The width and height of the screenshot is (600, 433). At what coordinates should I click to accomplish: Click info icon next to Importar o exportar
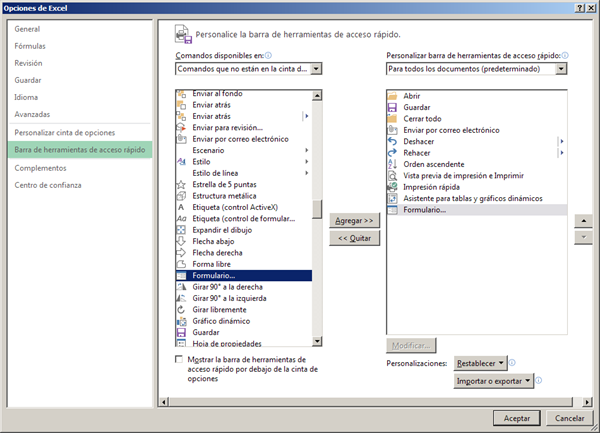[538, 381]
